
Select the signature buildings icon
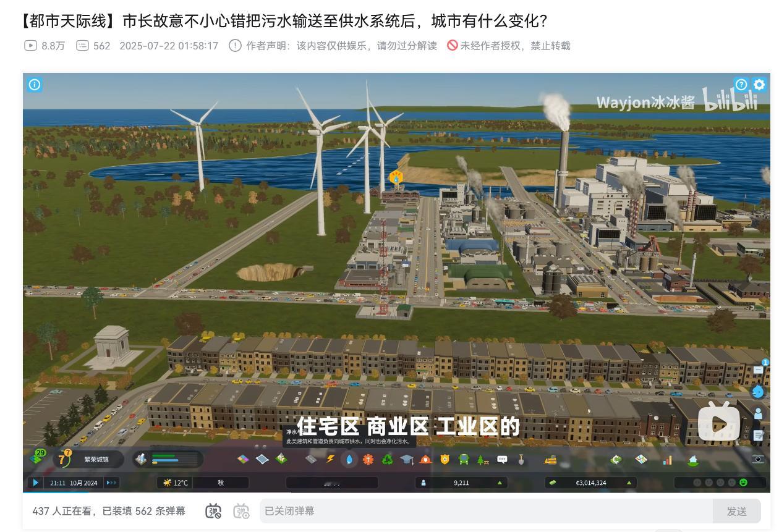coord(281,459)
